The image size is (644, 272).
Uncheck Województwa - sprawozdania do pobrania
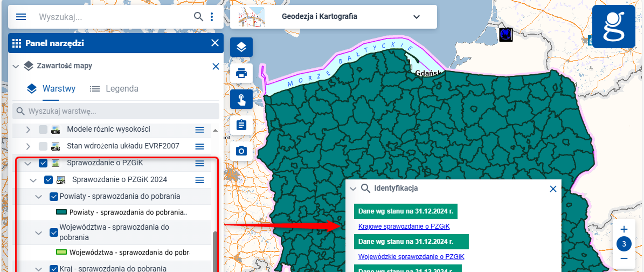point(54,232)
